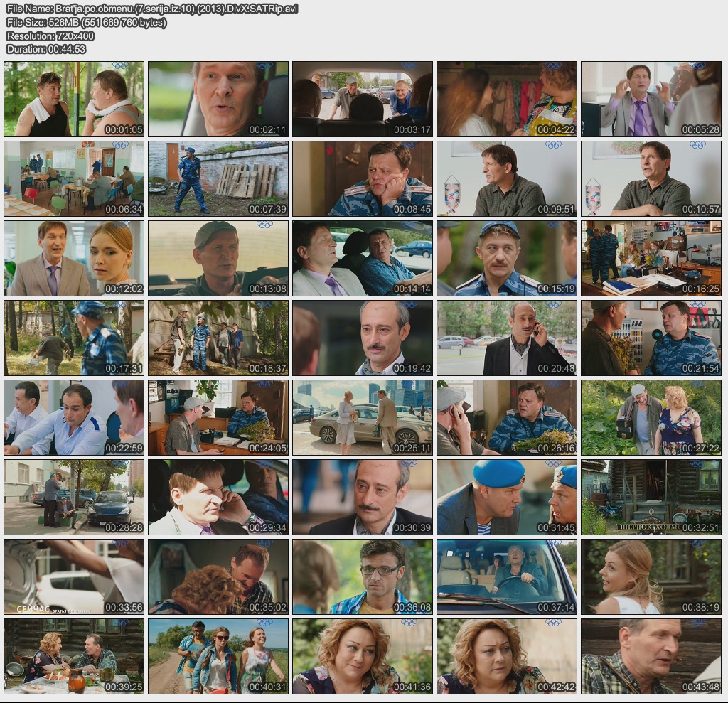The image size is (728, 703).
Task: Click the Duration 00:44:53 text
Action: (x=46, y=49)
